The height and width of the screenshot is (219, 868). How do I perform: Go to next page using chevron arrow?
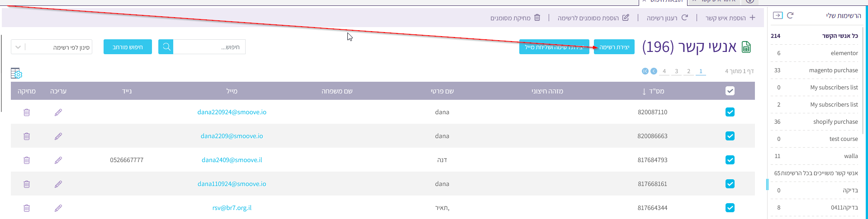[654, 71]
